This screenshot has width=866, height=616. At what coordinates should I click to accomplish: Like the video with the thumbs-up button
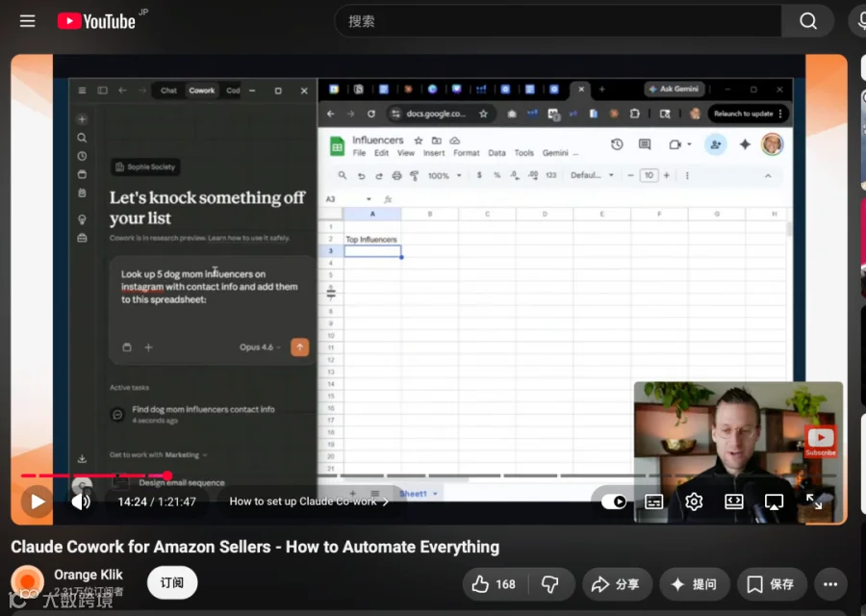(x=494, y=584)
